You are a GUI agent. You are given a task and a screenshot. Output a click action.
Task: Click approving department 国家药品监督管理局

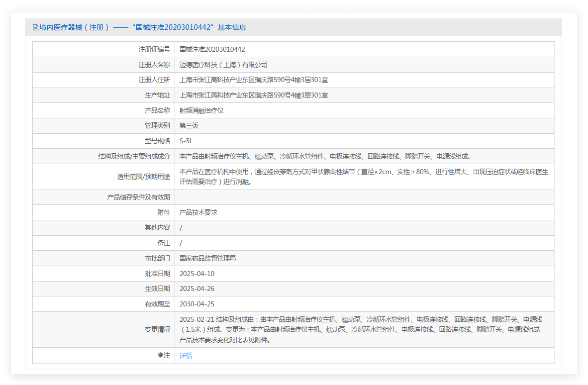pyautogui.click(x=208, y=258)
